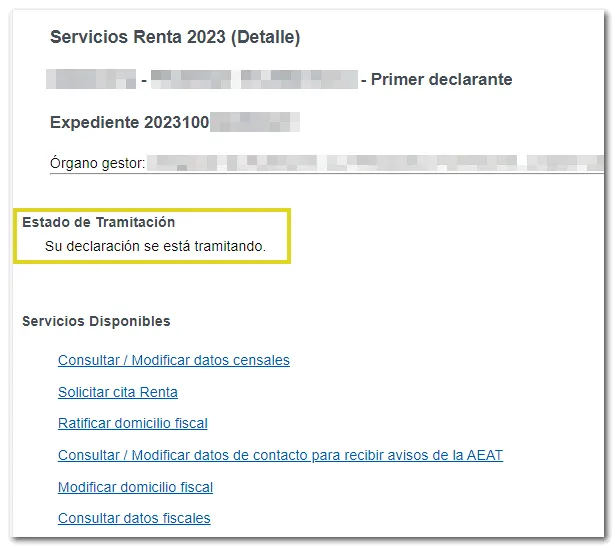Open Consultar / Modificar datos censales link

click(x=173, y=360)
